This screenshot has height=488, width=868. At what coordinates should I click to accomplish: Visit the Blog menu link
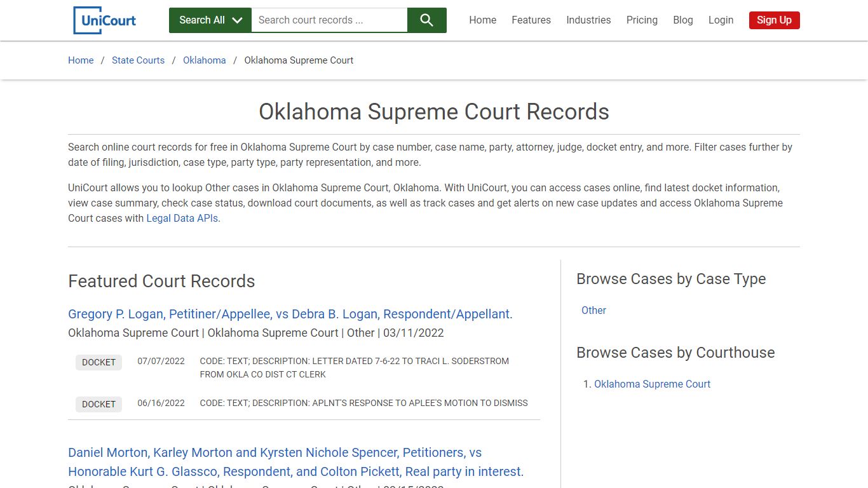[x=683, y=20]
